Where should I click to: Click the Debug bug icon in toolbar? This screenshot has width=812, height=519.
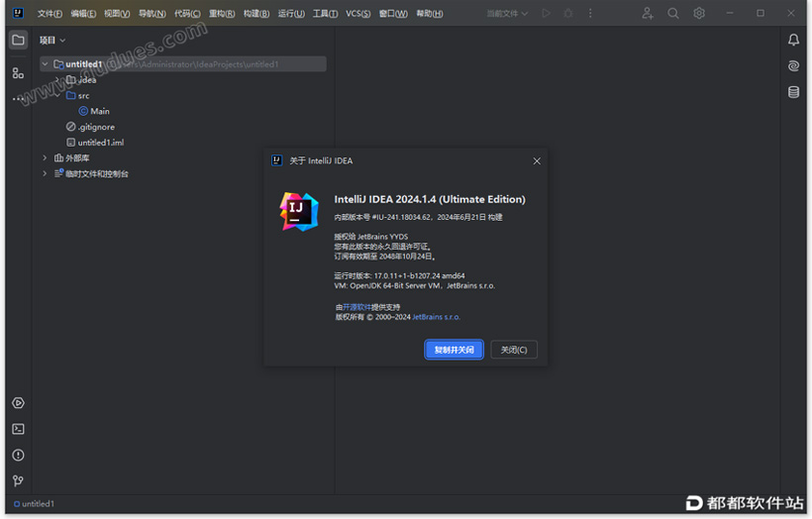click(568, 14)
